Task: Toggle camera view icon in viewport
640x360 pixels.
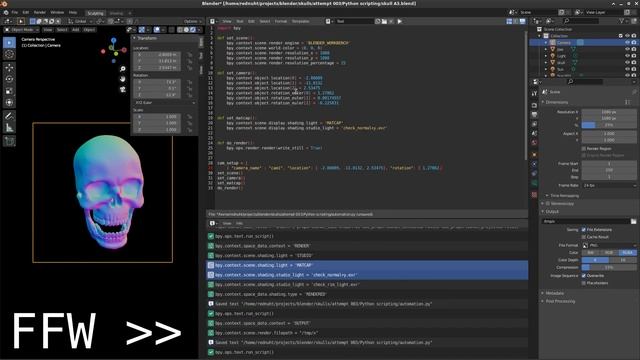Action: coord(122,89)
